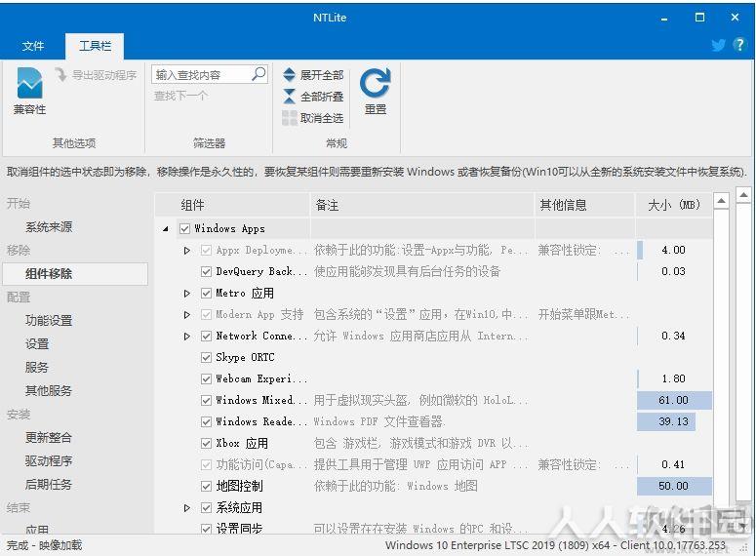Uncheck Windows Mixed... component checkbox
756x556 pixels.
[x=206, y=400]
